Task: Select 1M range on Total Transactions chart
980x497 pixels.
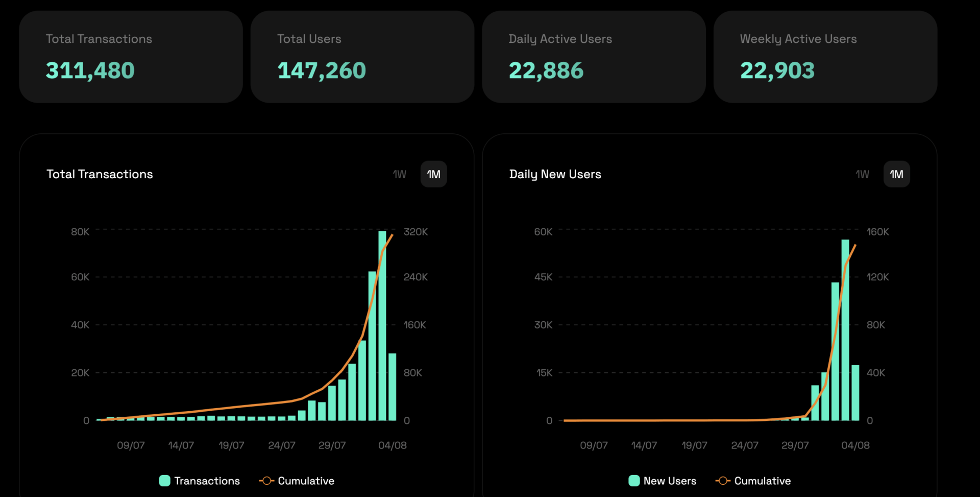Action: click(433, 174)
